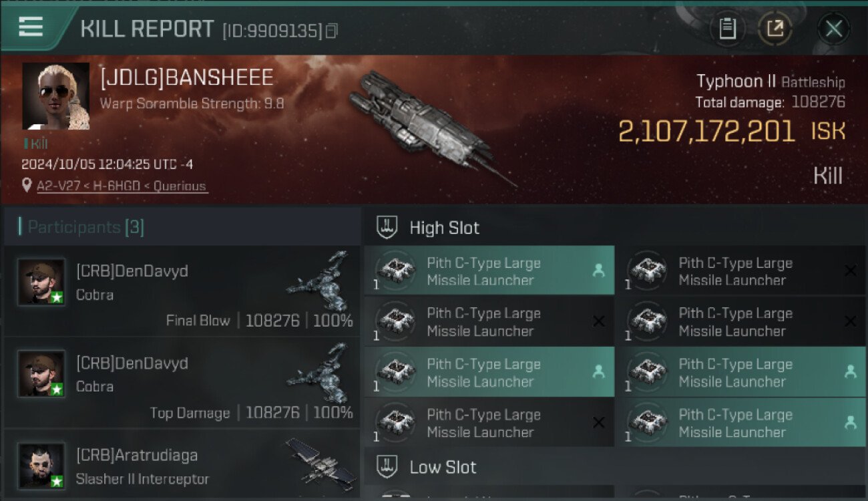Select the Final Blow DenDavyd participant row

(182, 291)
